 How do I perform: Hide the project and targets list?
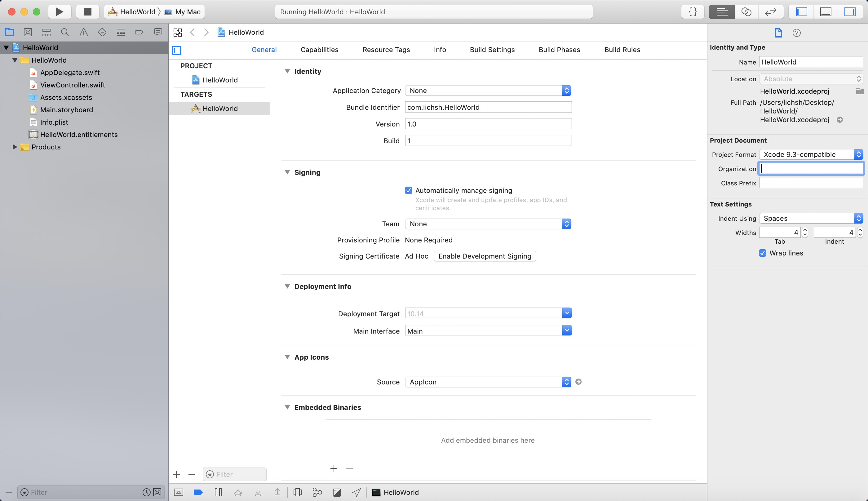pos(177,50)
